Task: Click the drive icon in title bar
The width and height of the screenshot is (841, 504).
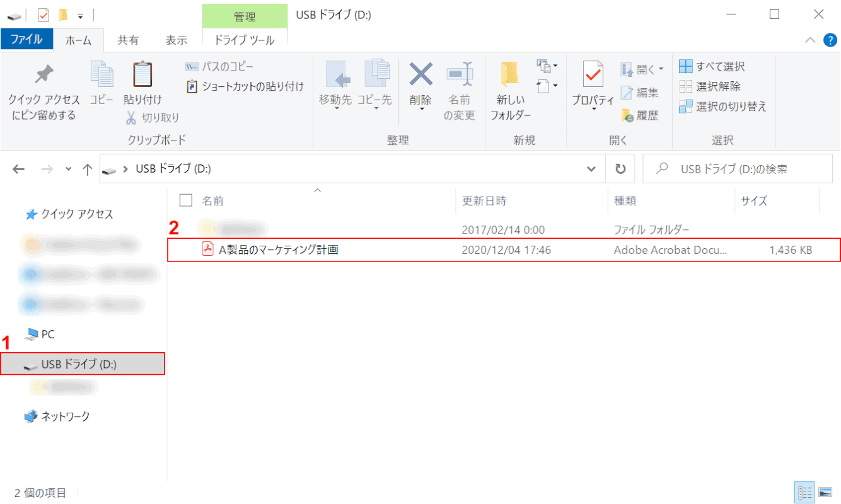Action: tap(14, 15)
